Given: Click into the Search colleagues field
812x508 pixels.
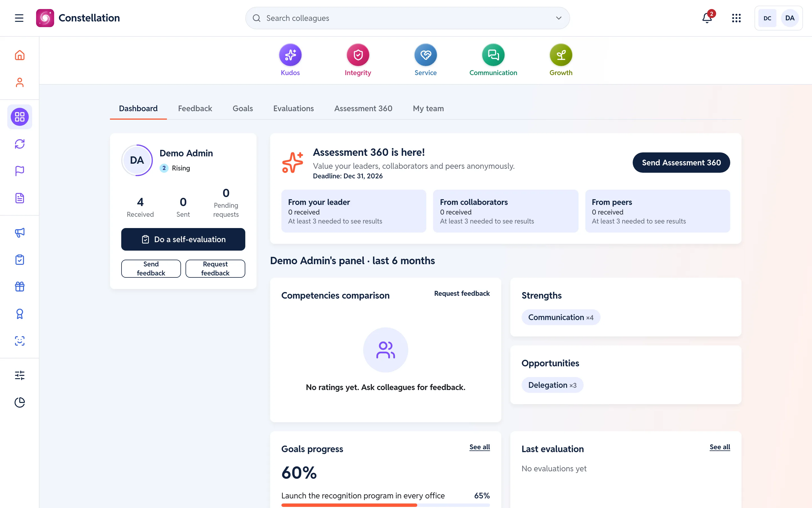Looking at the screenshot, I should (x=407, y=18).
